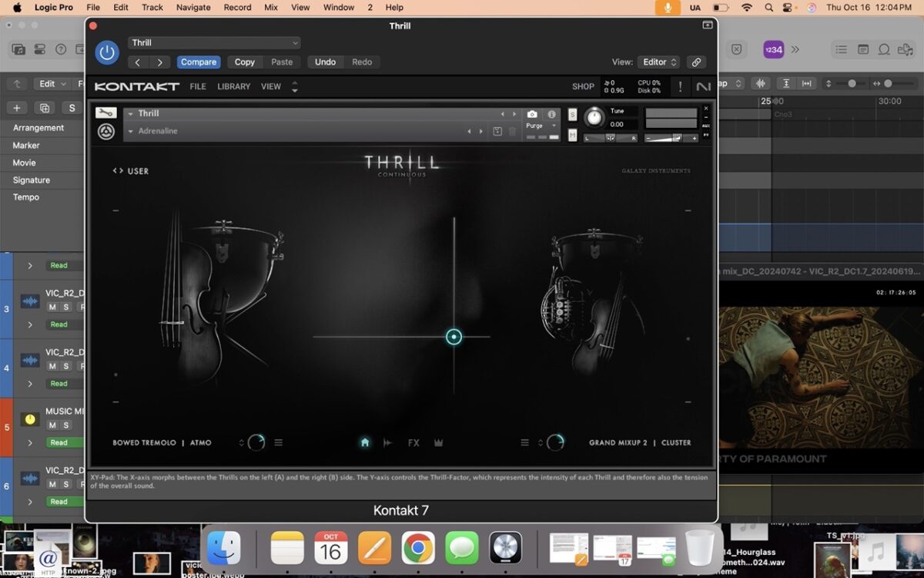Click the wrench edit-mode icon in Kontakt

pyautogui.click(x=105, y=113)
